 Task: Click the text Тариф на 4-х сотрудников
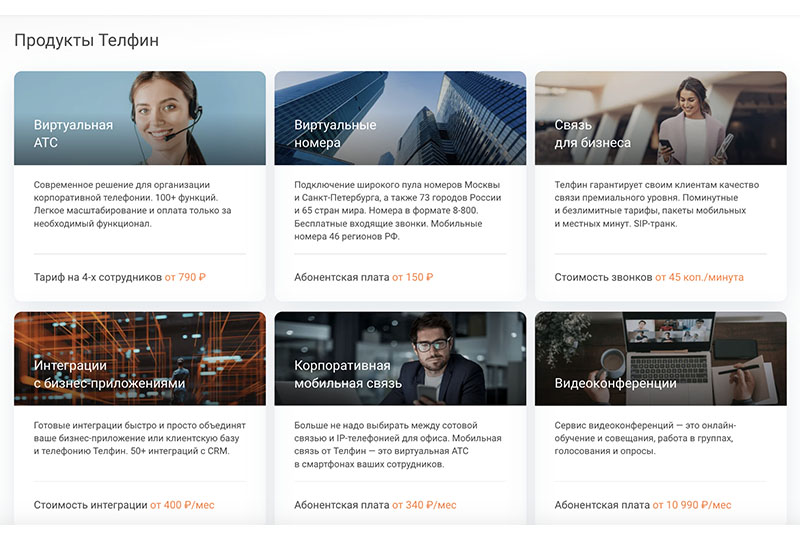(x=97, y=277)
